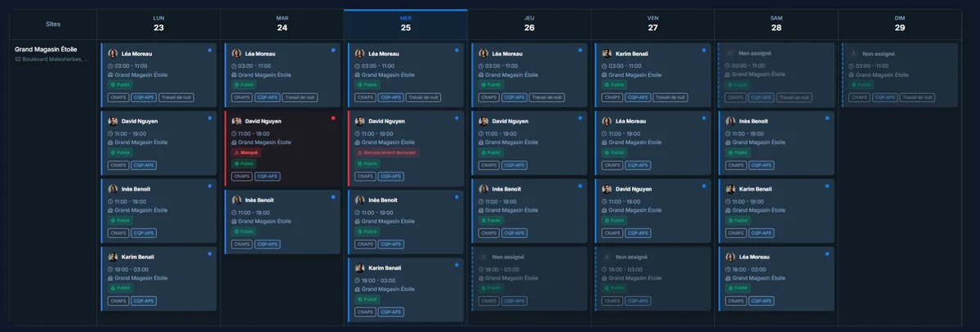Select the SAM 28 day header
The width and height of the screenshot is (980, 332).
coord(776,23)
